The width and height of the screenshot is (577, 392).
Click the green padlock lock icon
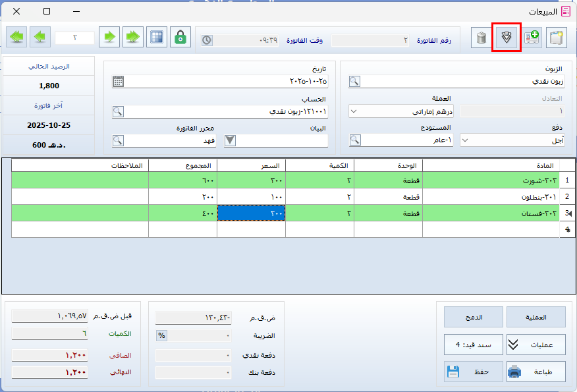180,38
